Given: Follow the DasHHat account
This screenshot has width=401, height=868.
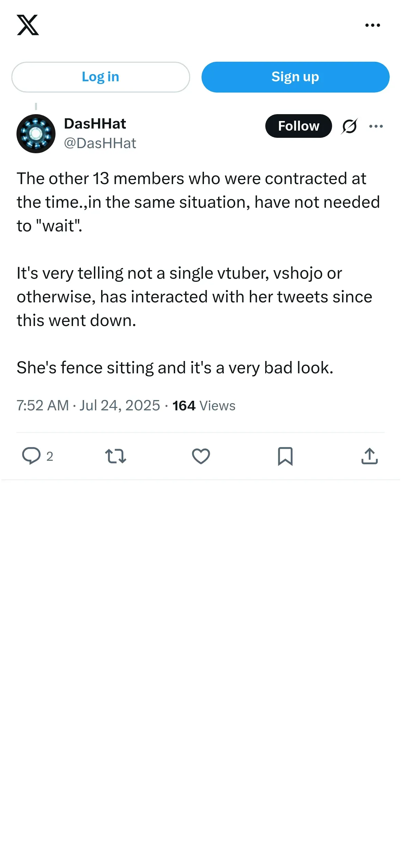Looking at the screenshot, I should (x=298, y=126).
